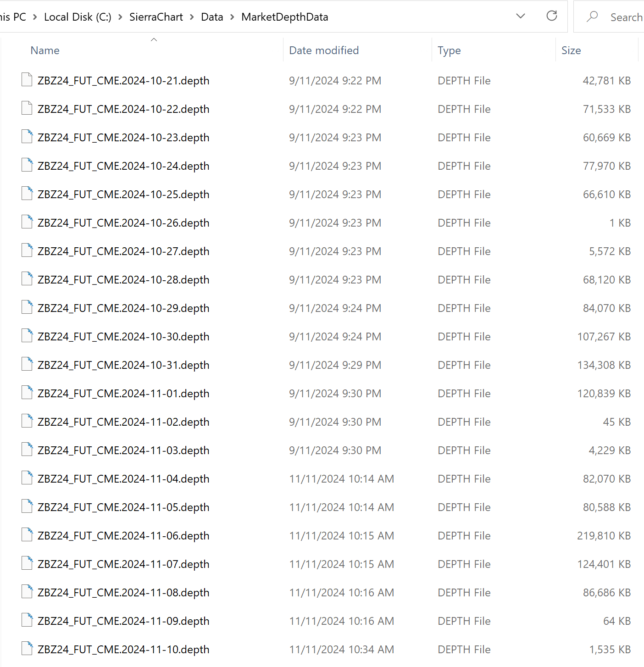Select file ZBZ24_FUT_CME.2024-11-10.depth
The height and width of the screenshot is (667, 644).
click(123, 650)
